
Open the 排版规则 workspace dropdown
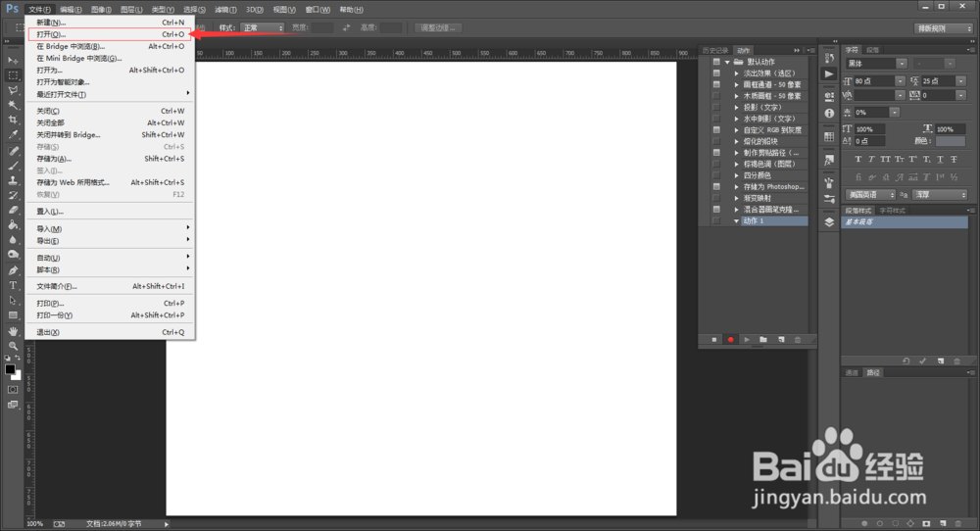tap(944, 28)
